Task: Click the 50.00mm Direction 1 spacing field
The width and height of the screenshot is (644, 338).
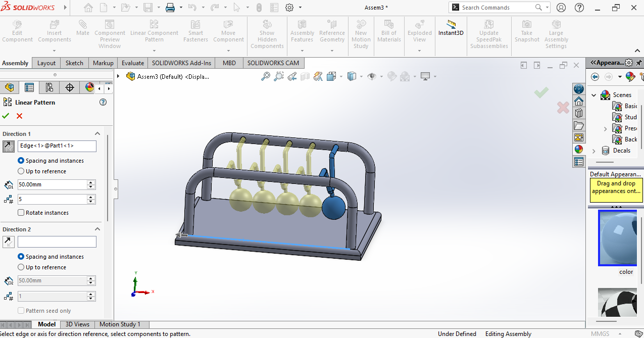Action: click(x=52, y=185)
